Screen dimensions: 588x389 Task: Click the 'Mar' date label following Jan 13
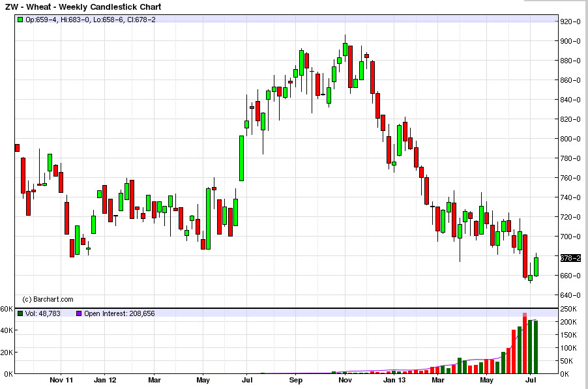(x=437, y=380)
